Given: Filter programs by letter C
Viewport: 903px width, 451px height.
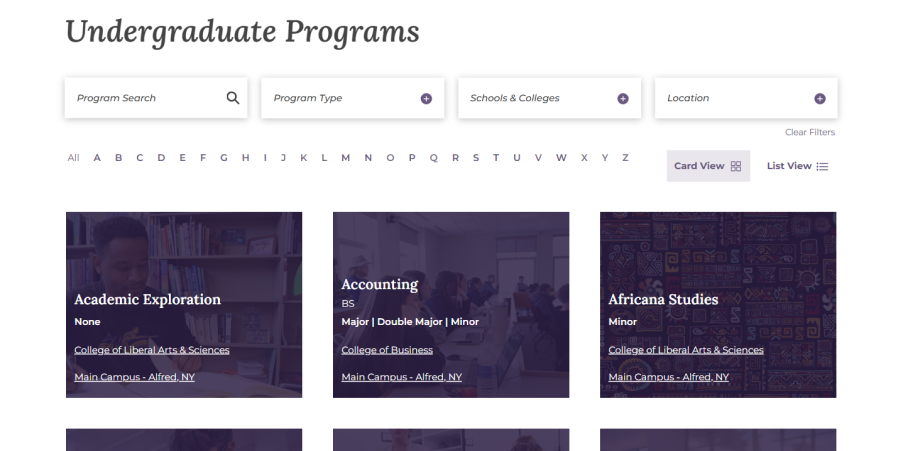Looking at the screenshot, I should pos(139,158).
